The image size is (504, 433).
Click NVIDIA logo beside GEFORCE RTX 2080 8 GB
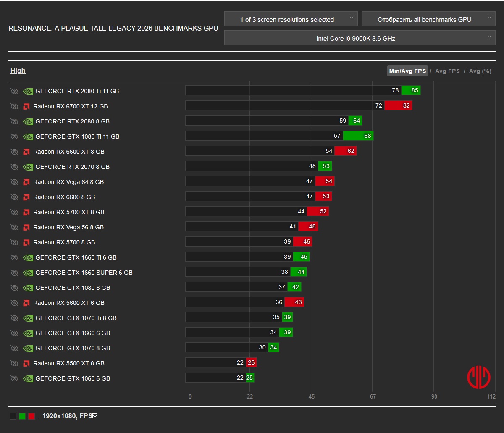(28, 121)
